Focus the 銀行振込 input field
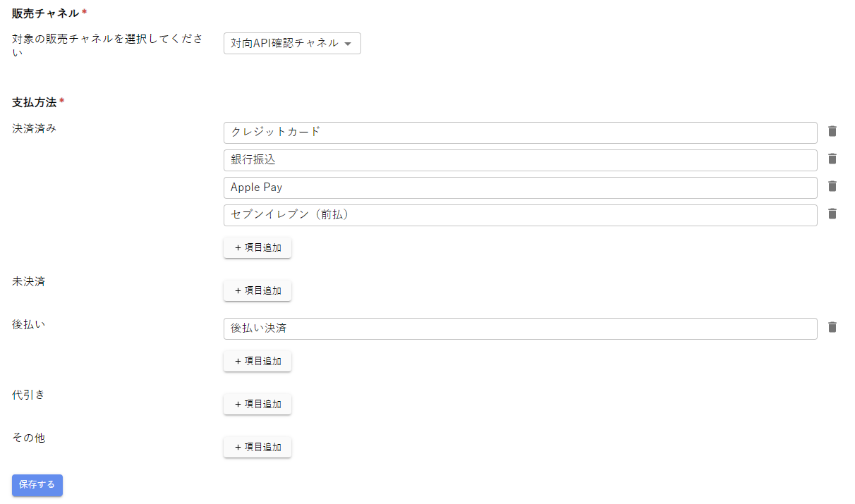This screenshot has height=504, width=855. click(521, 160)
